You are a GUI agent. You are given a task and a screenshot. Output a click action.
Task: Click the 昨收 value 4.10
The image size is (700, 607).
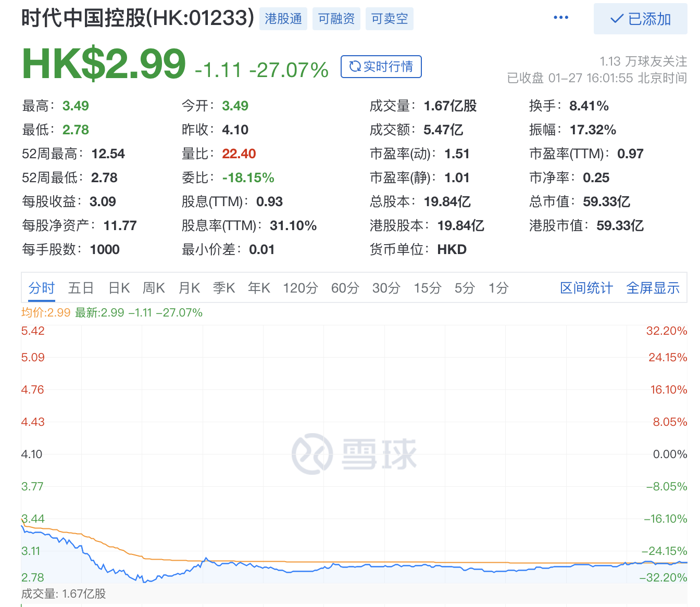click(x=235, y=130)
